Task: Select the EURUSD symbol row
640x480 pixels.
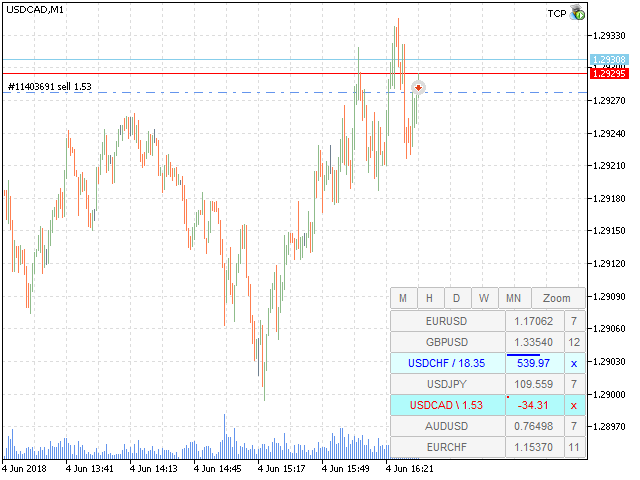Action: (447, 321)
